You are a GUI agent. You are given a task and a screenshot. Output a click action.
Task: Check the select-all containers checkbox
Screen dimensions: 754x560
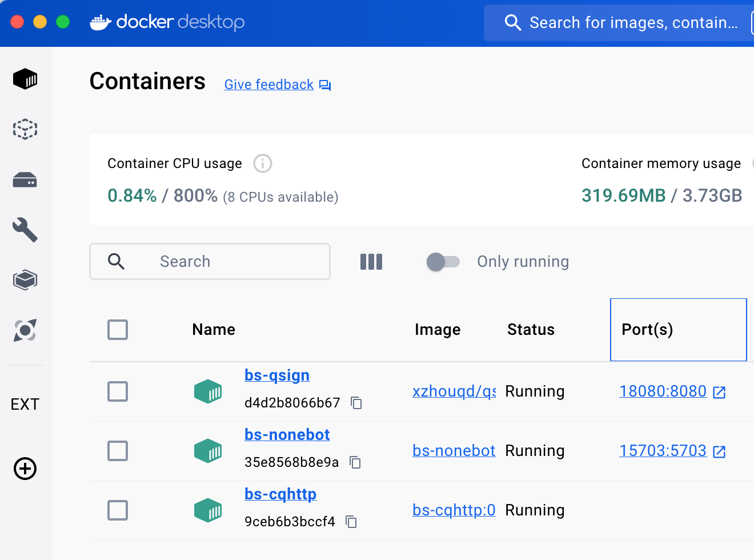pos(118,330)
